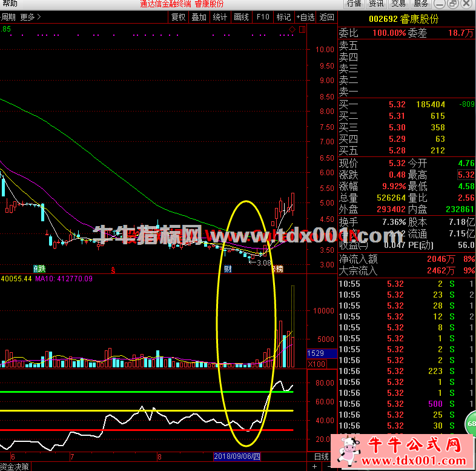Add stock via +自选 button
476x471 pixels.
(x=305, y=18)
